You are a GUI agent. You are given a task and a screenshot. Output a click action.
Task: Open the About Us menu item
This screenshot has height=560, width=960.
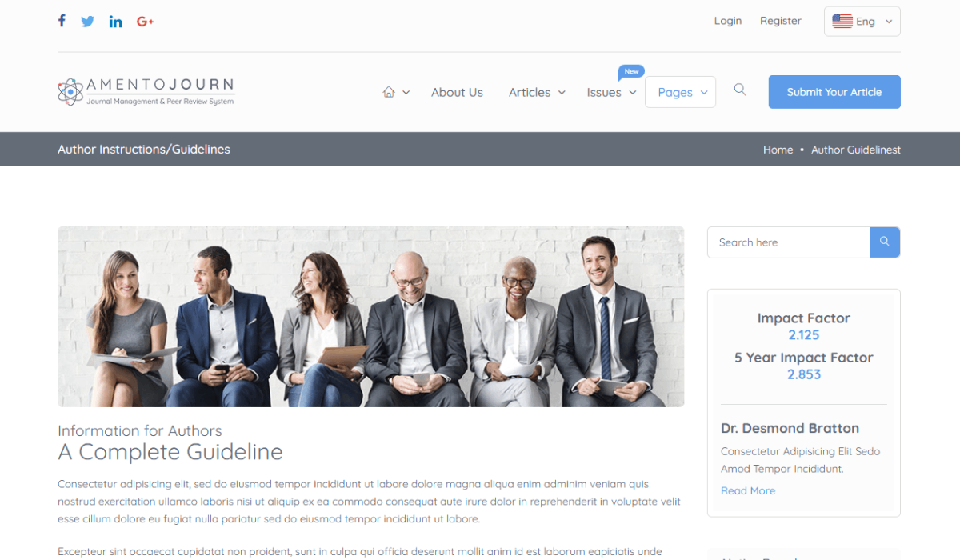[x=457, y=92]
